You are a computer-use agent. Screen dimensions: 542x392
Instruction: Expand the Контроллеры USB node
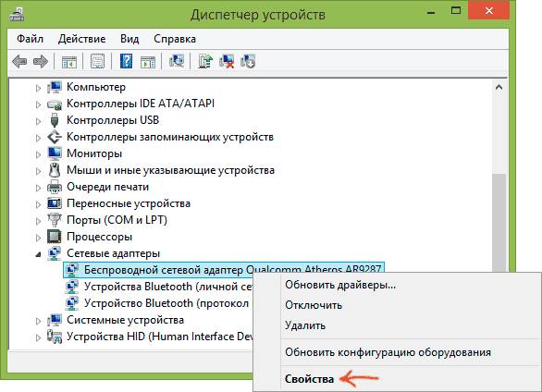[x=38, y=121]
